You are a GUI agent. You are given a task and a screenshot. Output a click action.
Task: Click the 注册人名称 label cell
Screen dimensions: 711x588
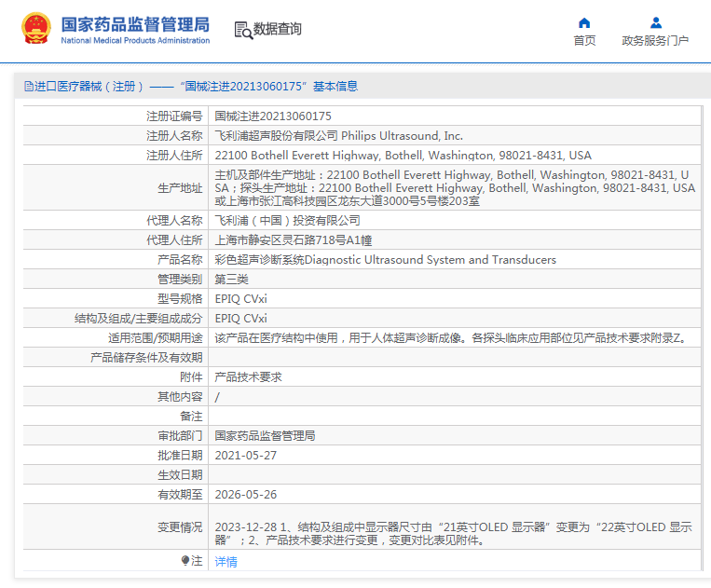[116, 136]
